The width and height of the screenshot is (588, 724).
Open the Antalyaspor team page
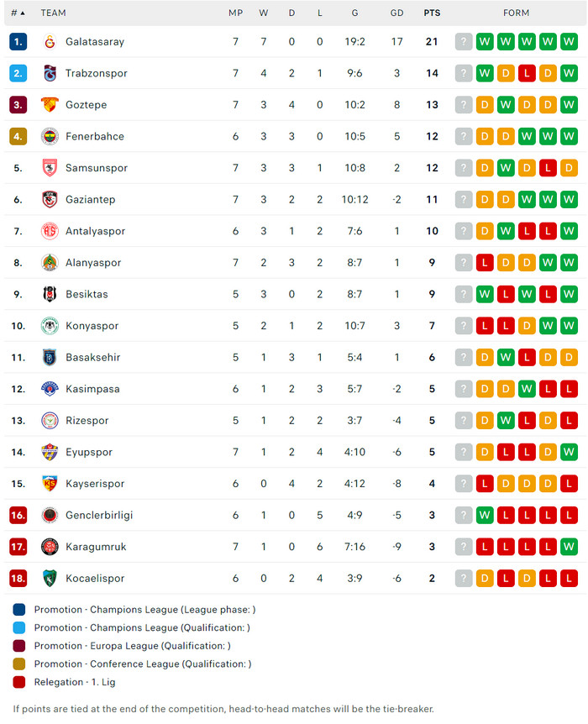coord(95,231)
